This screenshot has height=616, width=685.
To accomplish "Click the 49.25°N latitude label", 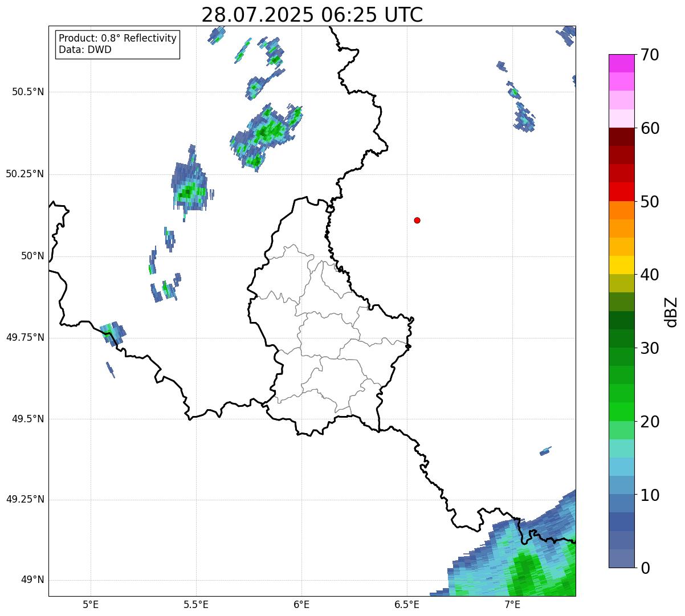I will point(25,500).
